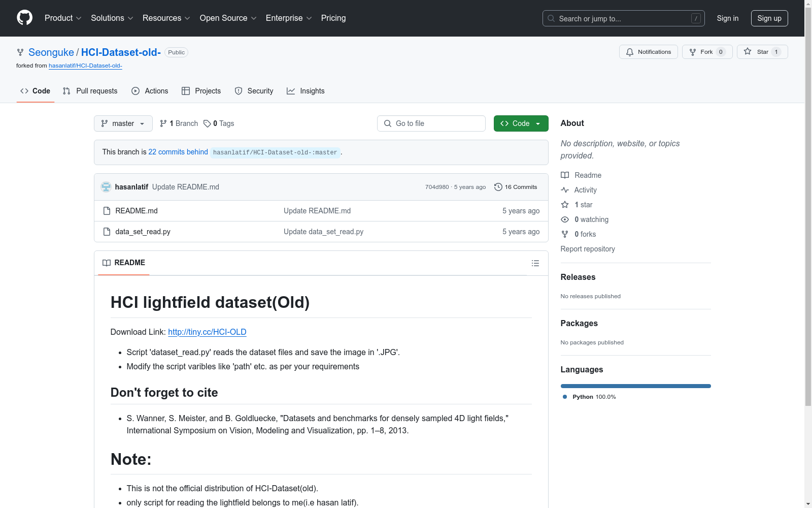
Task: Click the data_set_read.py file icon
Action: pyautogui.click(x=107, y=232)
